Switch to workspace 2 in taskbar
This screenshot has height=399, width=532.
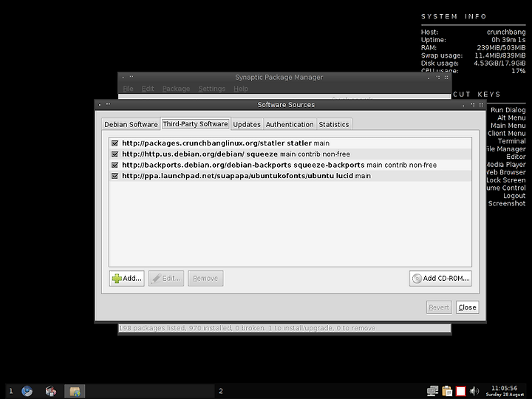221,391
